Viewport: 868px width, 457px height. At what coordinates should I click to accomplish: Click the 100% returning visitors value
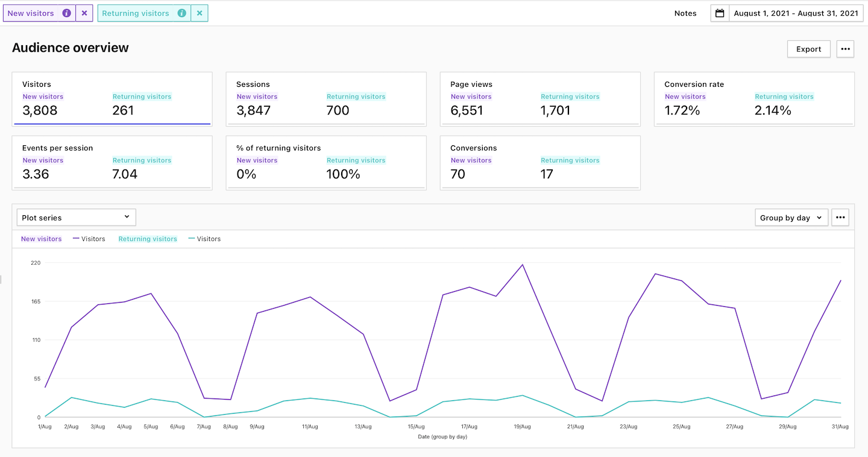344,174
